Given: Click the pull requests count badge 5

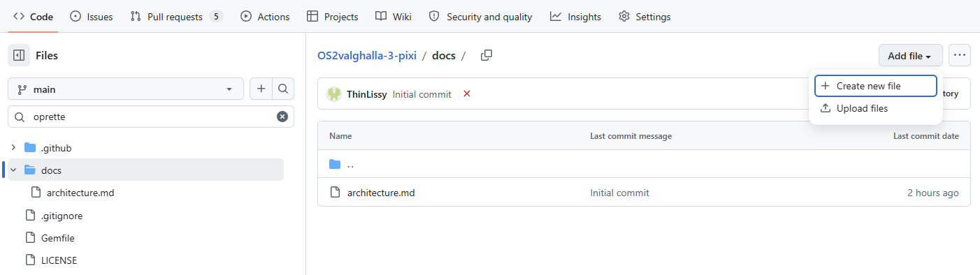Looking at the screenshot, I should 216,17.
